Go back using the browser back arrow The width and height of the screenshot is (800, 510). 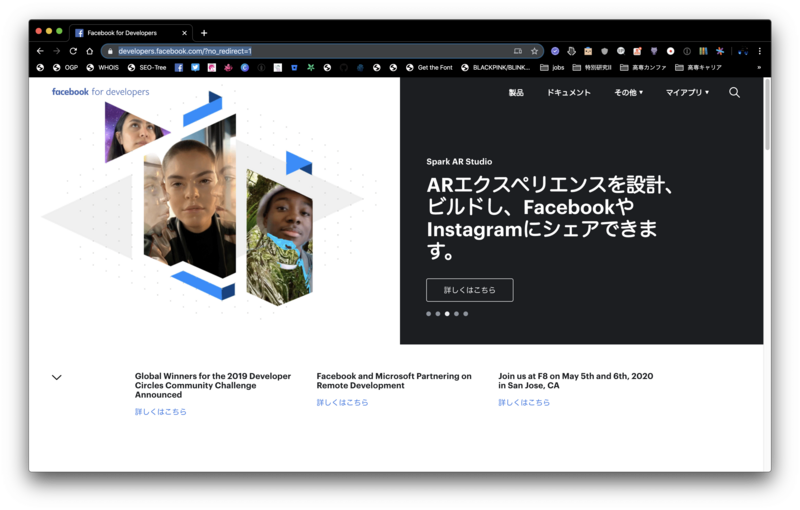40,51
